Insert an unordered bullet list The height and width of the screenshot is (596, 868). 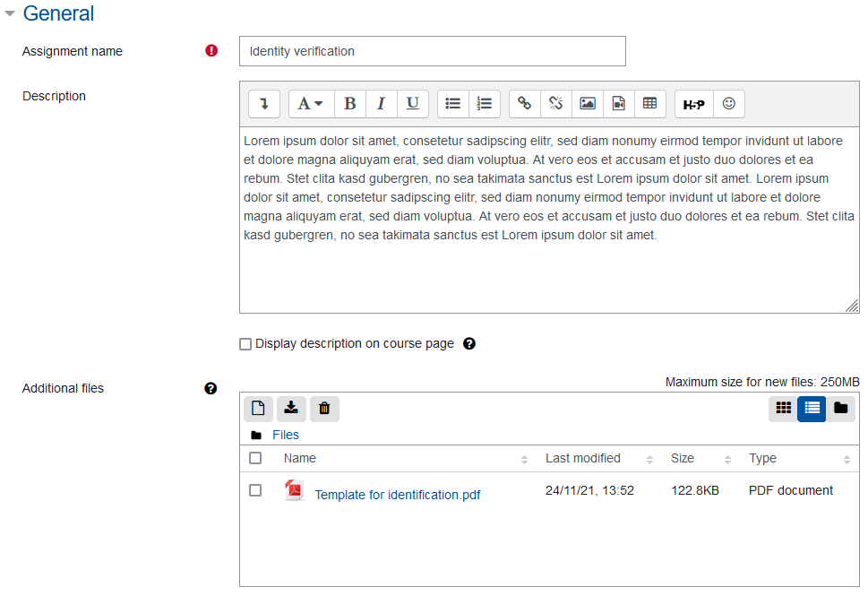[x=453, y=103]
